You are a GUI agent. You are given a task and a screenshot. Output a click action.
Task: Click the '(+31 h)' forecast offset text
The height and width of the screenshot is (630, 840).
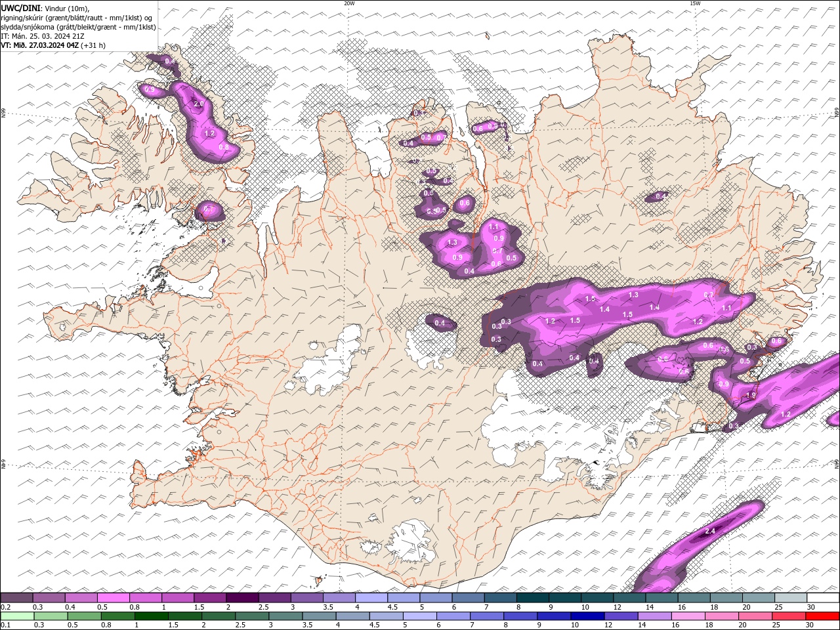[93, 45]
